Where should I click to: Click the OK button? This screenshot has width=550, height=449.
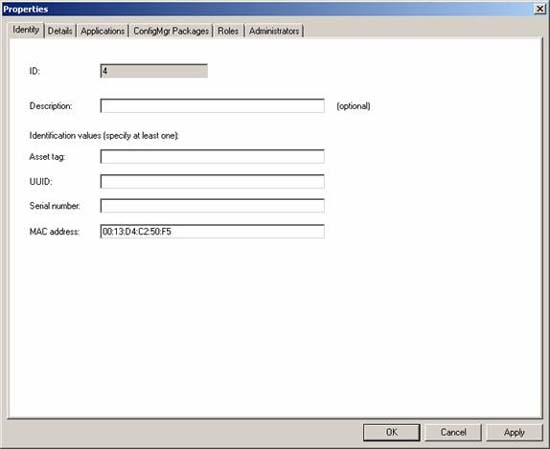click(391, 432)
